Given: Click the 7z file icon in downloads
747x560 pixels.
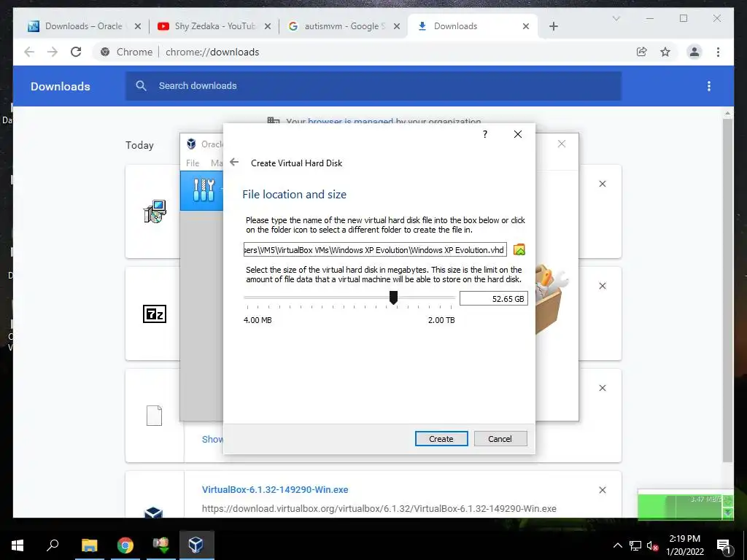Looking at the screenshot, I should point(155,314).
